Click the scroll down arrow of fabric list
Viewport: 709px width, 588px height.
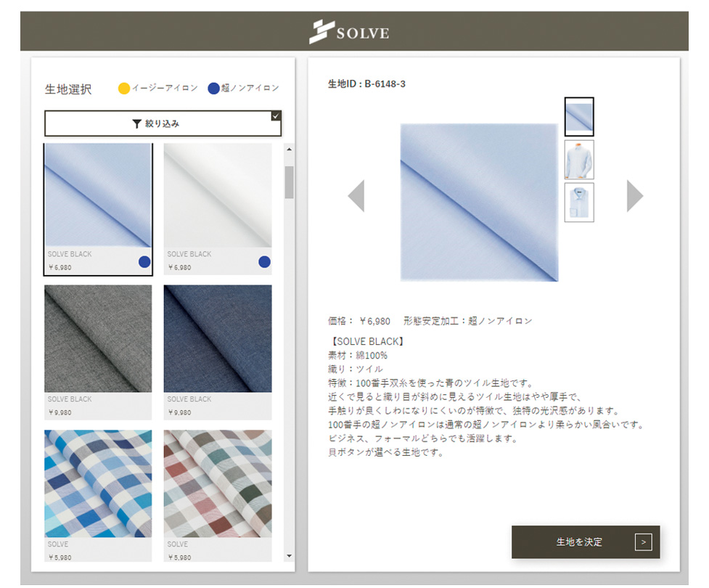click(x=290, y=556)
